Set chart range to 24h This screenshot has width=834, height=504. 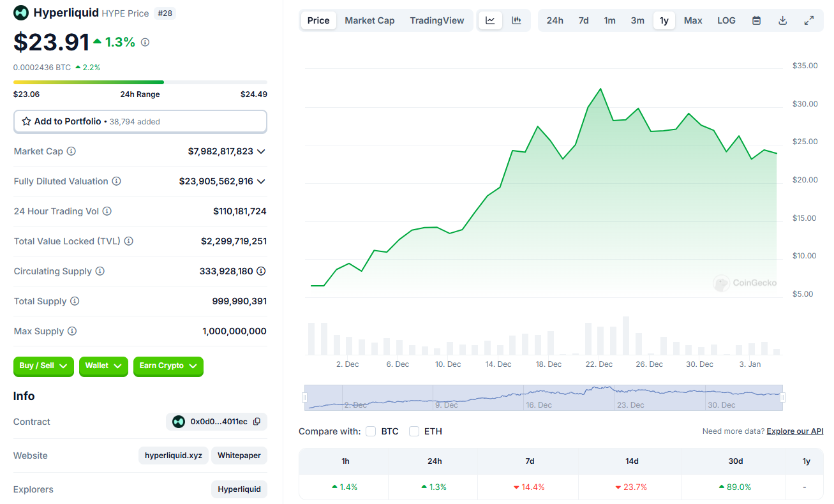click(x=555, y=20)
